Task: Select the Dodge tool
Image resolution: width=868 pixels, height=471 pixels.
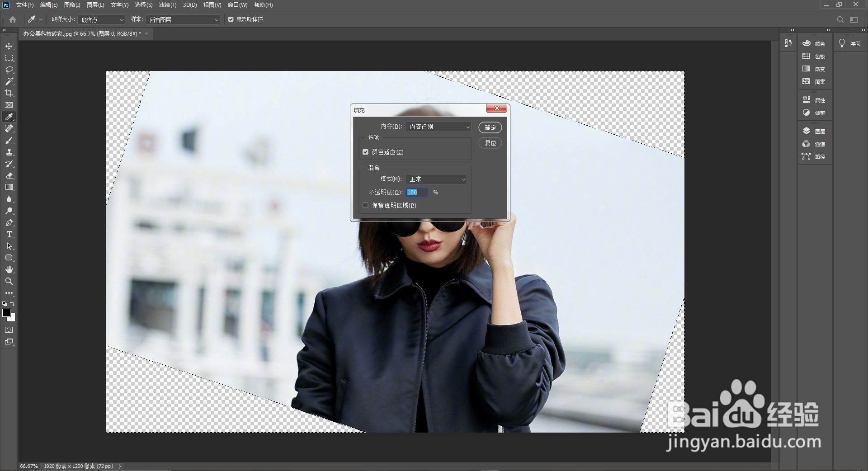Action: coord(9,211)
